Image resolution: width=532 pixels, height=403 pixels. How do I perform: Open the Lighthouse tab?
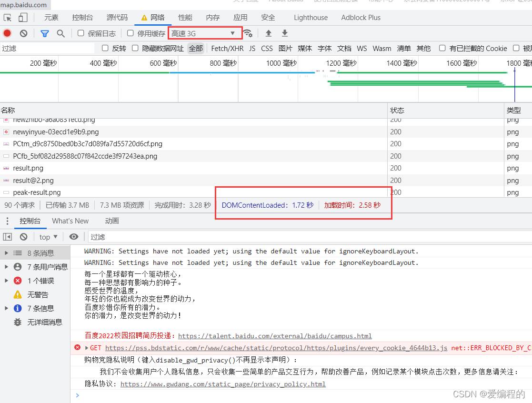coord(311,18)
